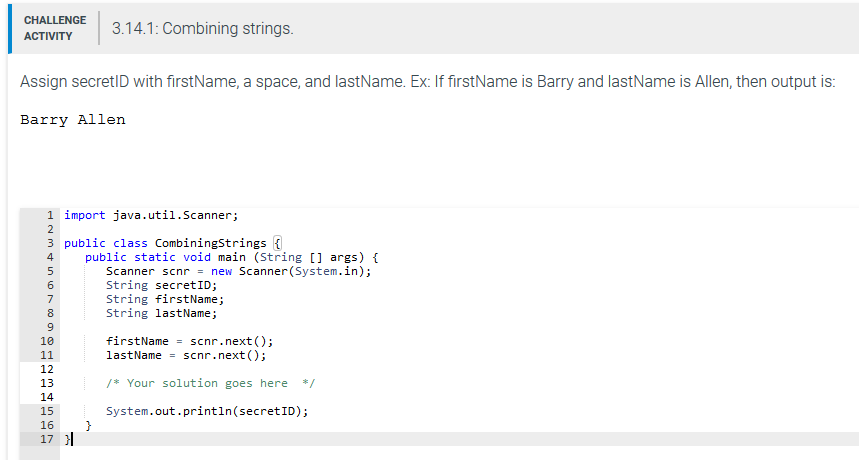Click the 'firstName = scnr.next();' line
Image resolution: width=859 pixels, height=460 pixels.
190,341
